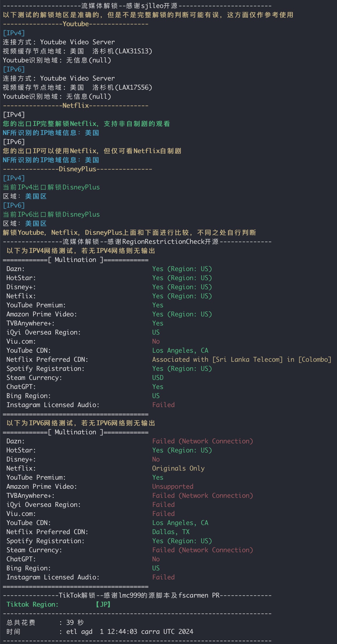
Task: Click the 39 秒 total time value
Action: pos(75,623)
